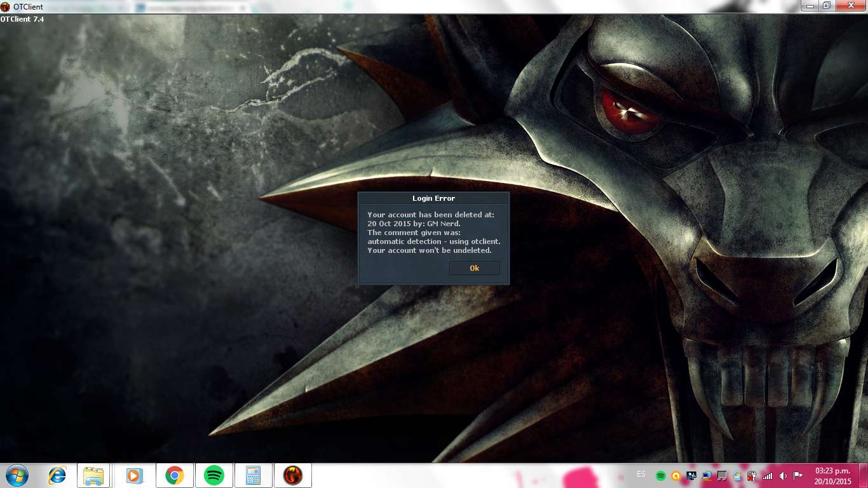The image size is (868, 488).
Task: Click the Show desktop strip beside the clock
Action: click(863, 476)
